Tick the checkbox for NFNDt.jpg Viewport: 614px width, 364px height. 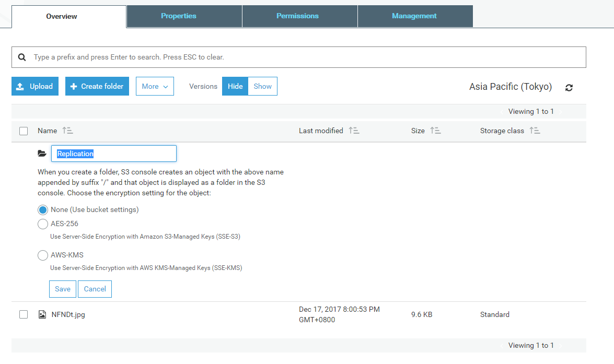[24, 314]
